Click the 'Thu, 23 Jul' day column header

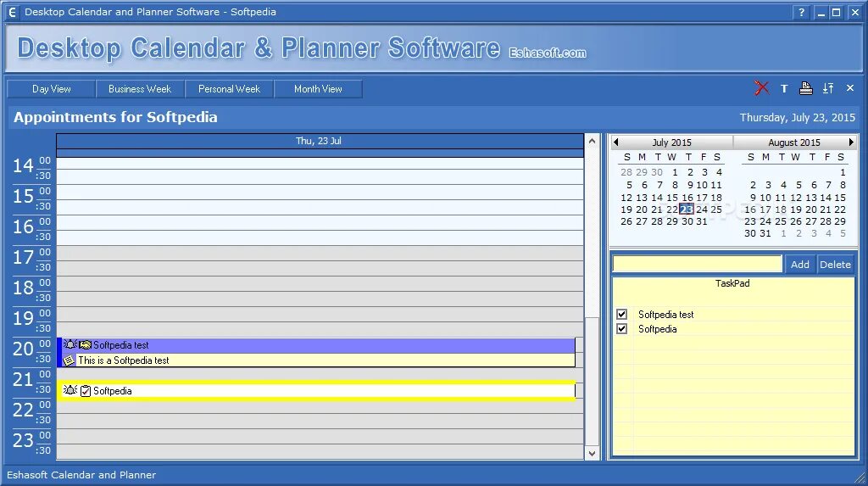pyautogui.click(x=319, y=141)
